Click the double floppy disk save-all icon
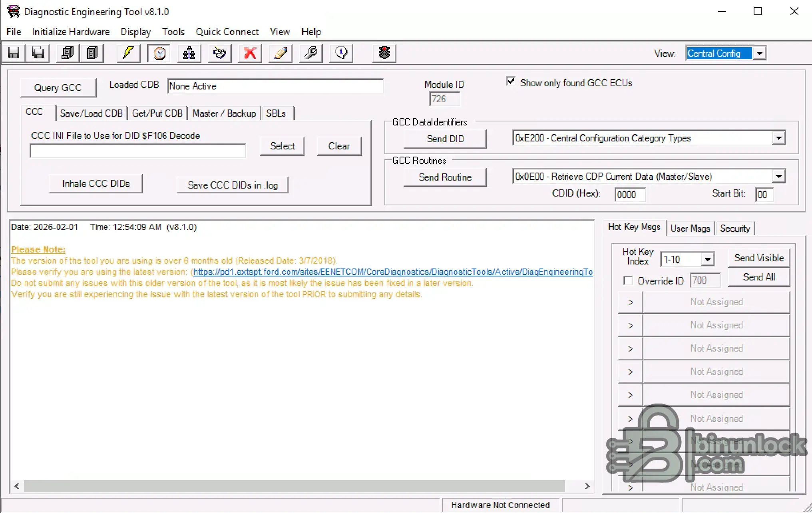This screenshot has height=513, width=812. (x=38, y=53)
